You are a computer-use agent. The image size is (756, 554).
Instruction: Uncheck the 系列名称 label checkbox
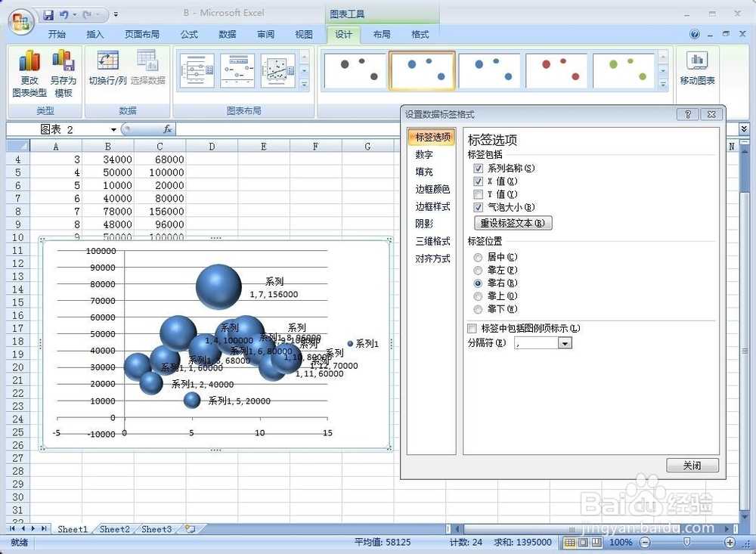coord(479,169)
